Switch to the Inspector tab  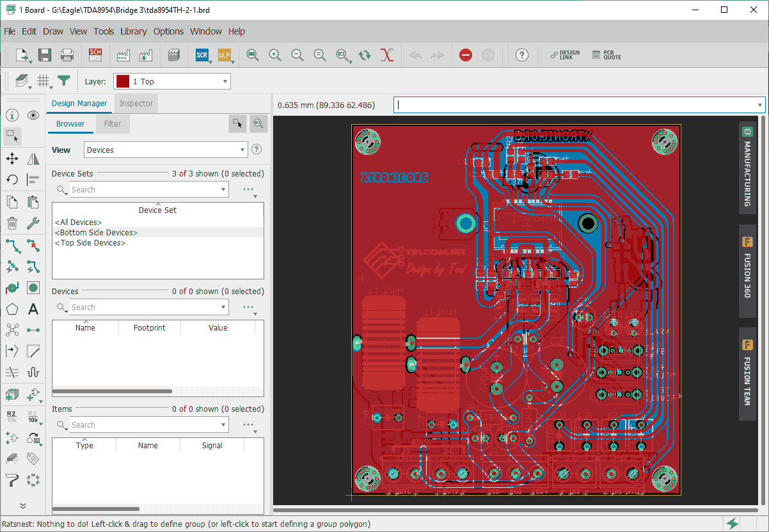click(136, 103)
